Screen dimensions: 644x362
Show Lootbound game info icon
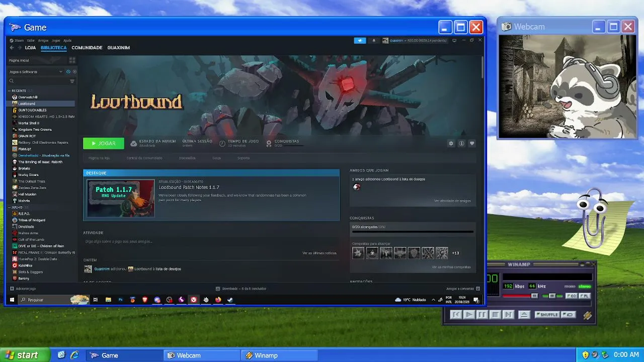point(461,143)
